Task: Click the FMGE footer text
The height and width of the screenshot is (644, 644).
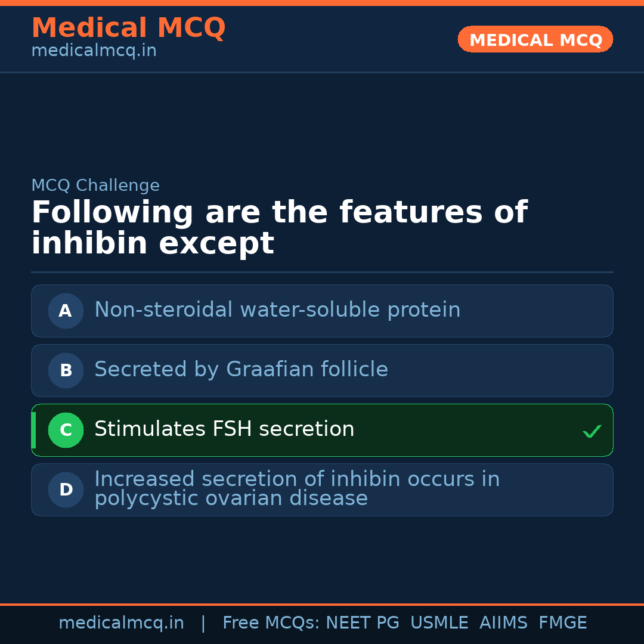Action: (x=563, y=623)
